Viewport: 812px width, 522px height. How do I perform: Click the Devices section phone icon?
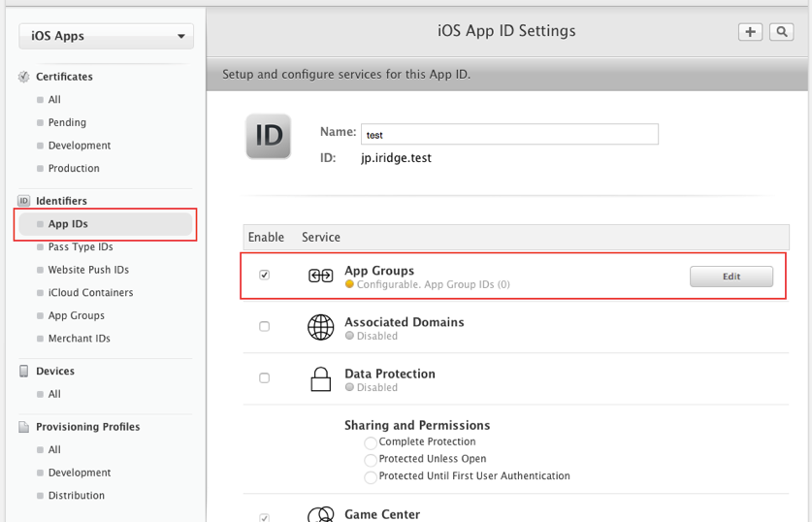pyautogui.click(x=24, y=371)
